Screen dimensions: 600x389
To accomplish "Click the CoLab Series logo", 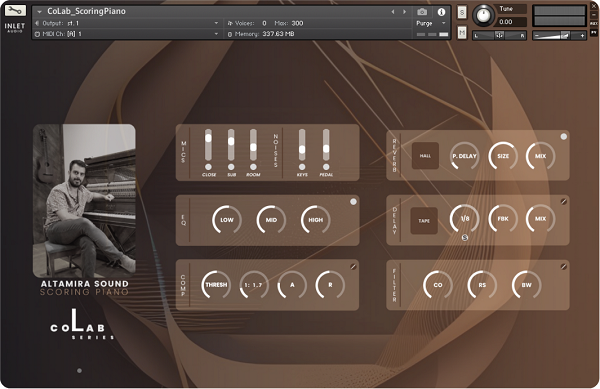I will [82, 325].
